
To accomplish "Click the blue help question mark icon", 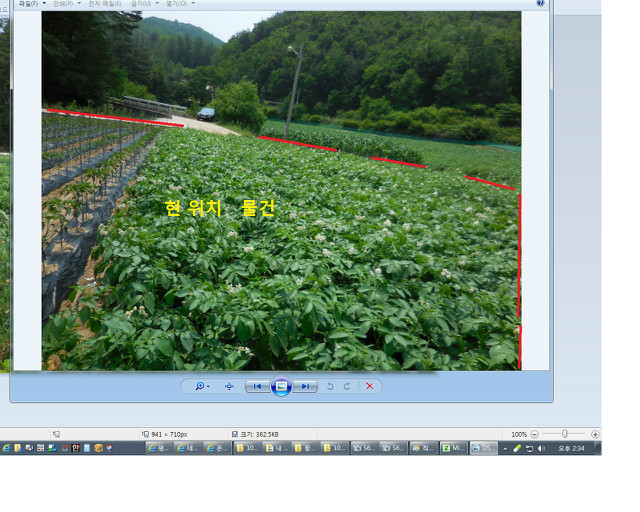I will pyautogui.click(x=540, y=3).
